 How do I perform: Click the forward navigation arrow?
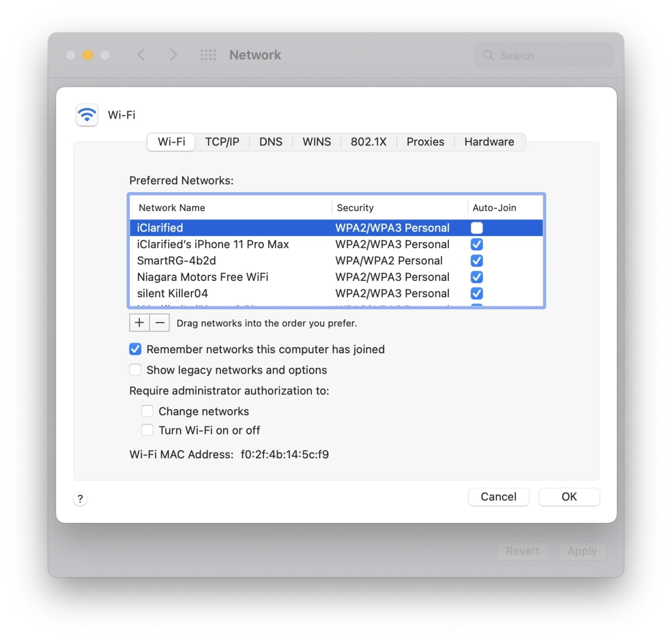pyautogui.click(x=173, y=55)
